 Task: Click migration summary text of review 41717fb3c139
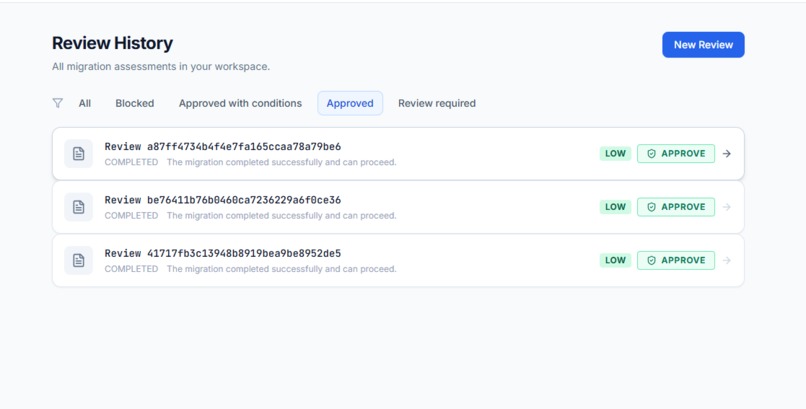click(x=282, y=269)
